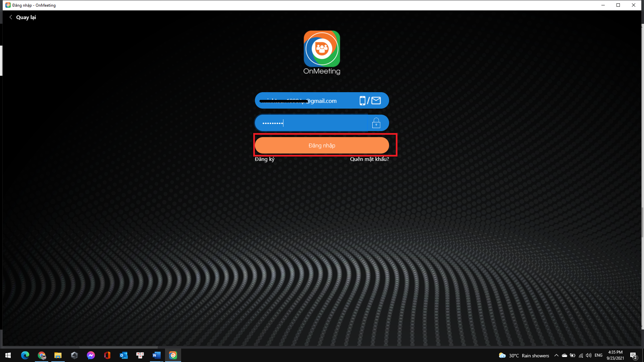Open File Explorer from taskbar
The height and width of the screenshot is (362, 644).
pos(58,355)
